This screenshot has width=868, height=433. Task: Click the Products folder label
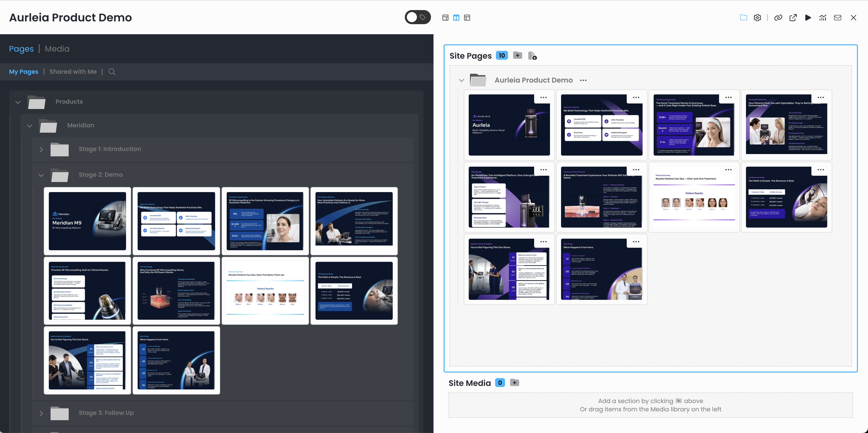coord(69,102)
